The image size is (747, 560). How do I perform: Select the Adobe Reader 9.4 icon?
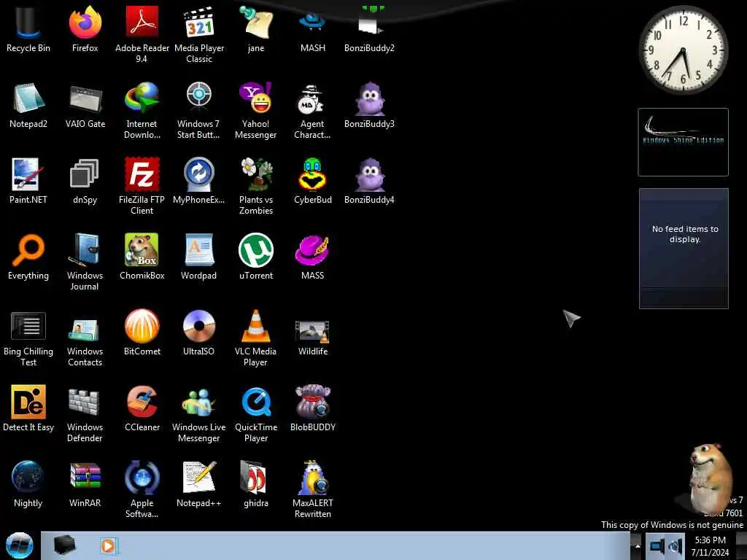pos(142,34)
